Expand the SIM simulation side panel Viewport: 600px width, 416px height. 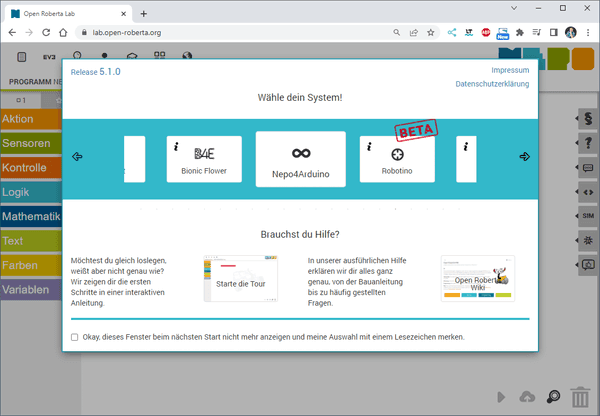(x=588, y=216)
